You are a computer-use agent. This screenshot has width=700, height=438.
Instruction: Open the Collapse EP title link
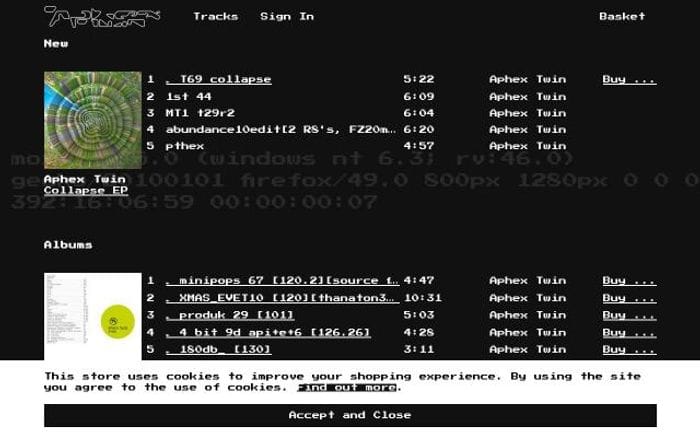86,190
